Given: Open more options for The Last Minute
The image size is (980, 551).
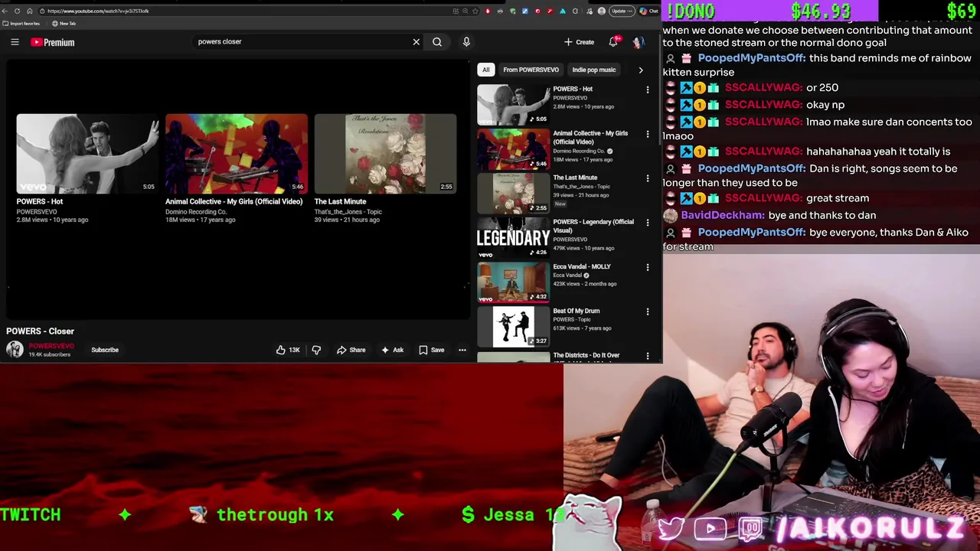Looking at the screenshot, I should [648, 178].
